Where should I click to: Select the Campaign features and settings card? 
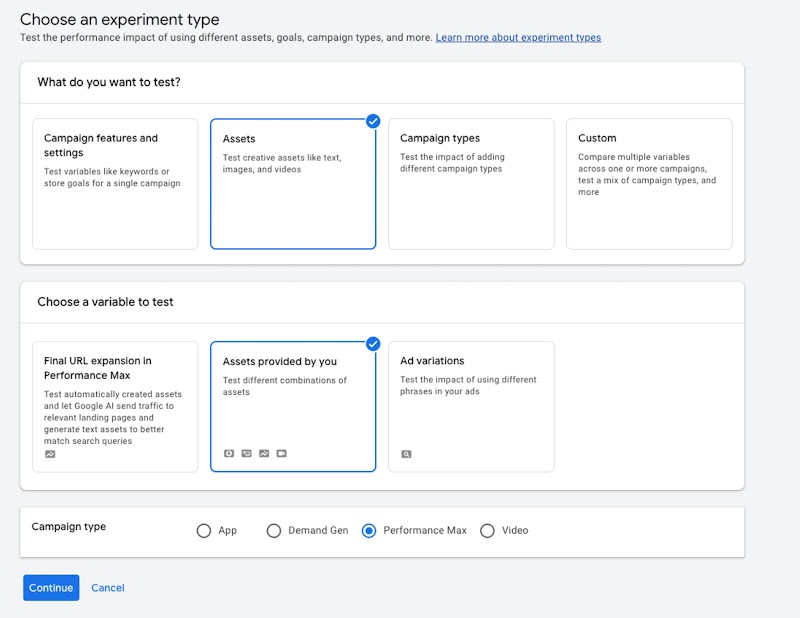[115, 180]
